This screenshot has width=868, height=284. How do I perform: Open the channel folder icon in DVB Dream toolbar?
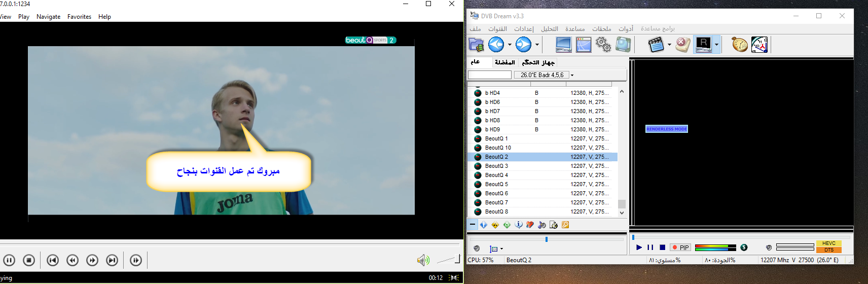pyautogui.click(x=476, y=45)
